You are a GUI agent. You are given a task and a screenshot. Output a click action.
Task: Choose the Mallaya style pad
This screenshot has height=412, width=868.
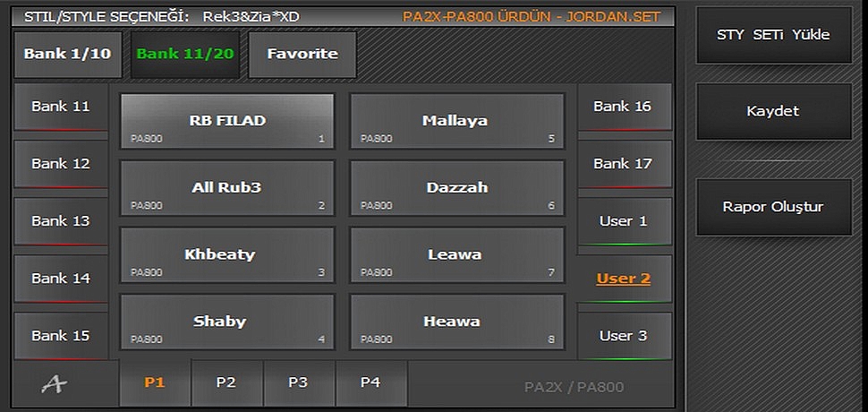456,121
